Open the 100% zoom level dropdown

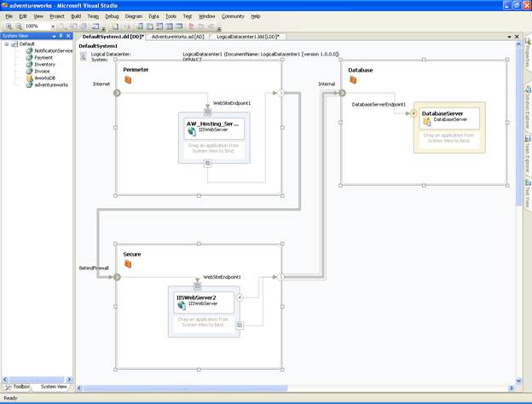tap(53, 26)
